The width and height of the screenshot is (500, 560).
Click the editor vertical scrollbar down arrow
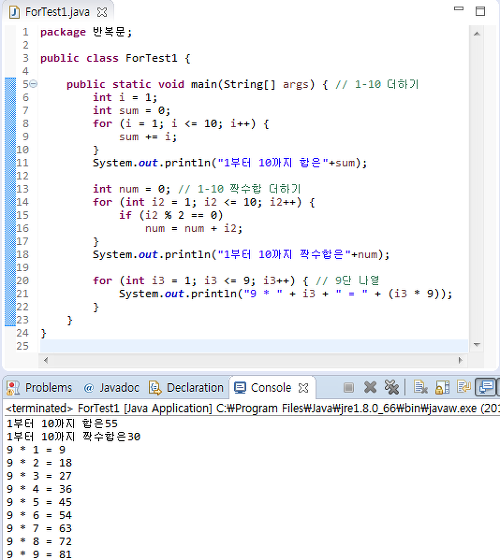[x=477, y=345]
